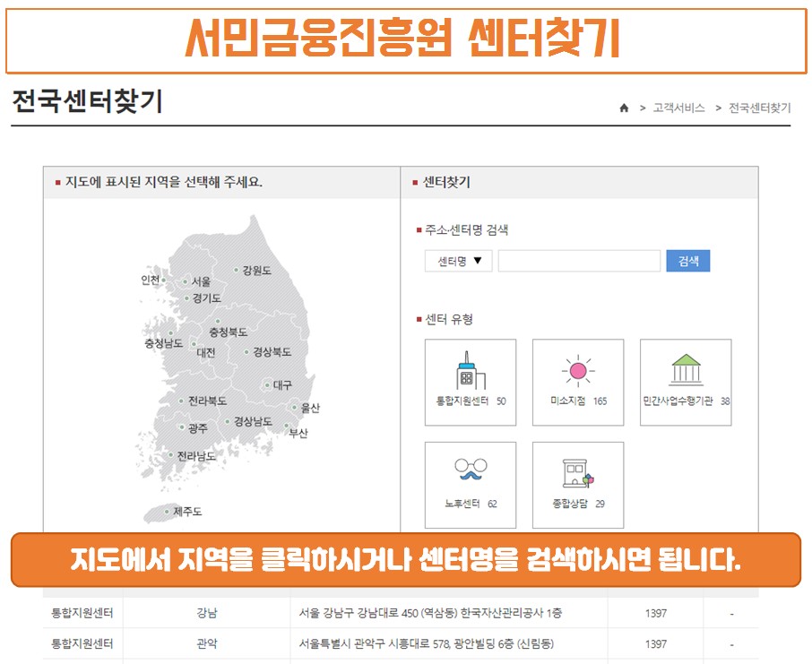
Task: Click 1397 phone number in 강남 row
Action: tap(656, 613)
